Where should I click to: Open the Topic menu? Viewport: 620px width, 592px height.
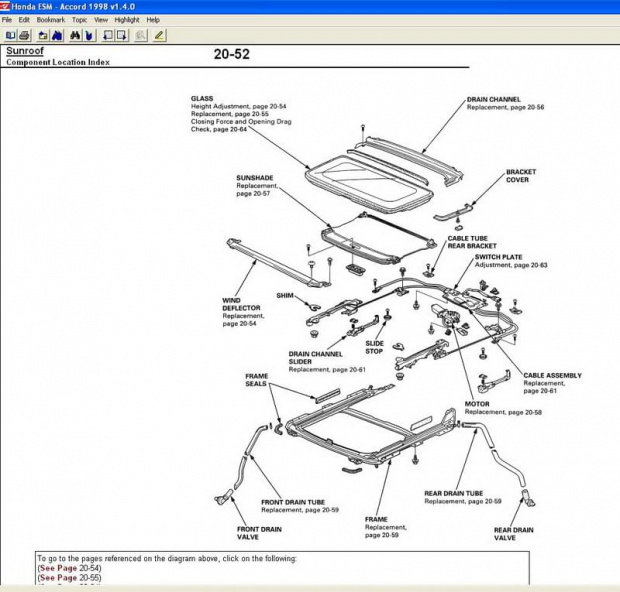click(79, 20)
